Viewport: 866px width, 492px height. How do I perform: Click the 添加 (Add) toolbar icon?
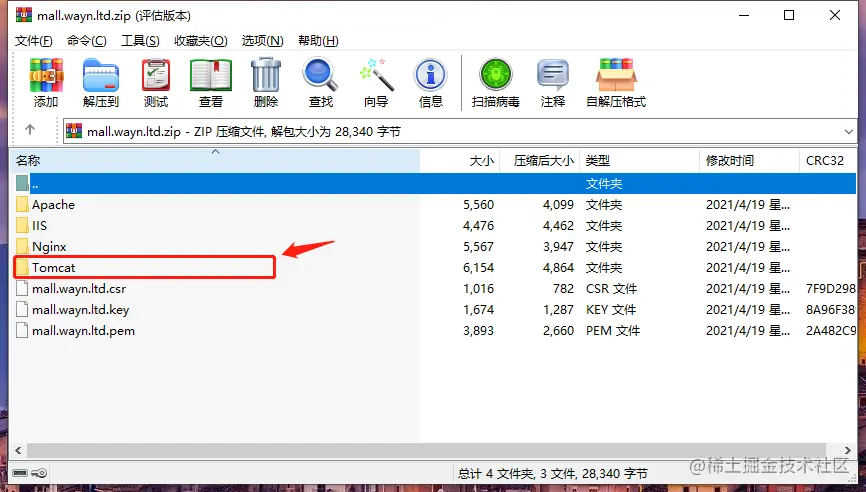coord(46,75)
